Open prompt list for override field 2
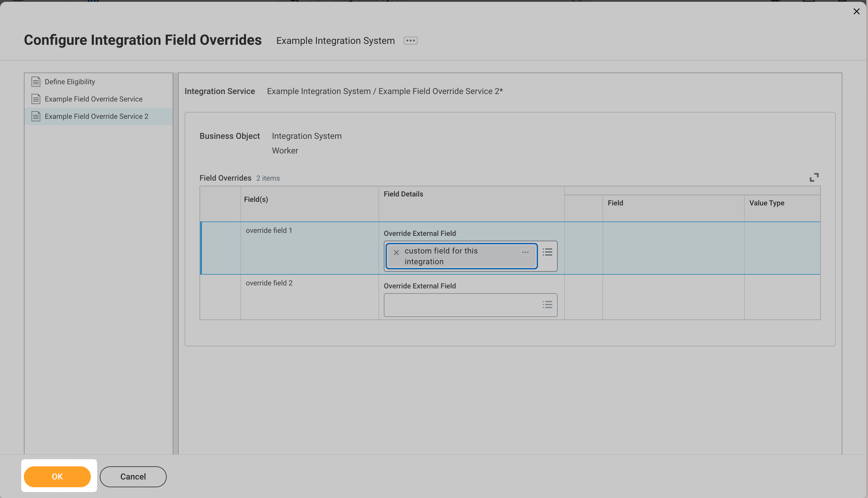This screenshot has width=868, height=498. tap(547, 305)
